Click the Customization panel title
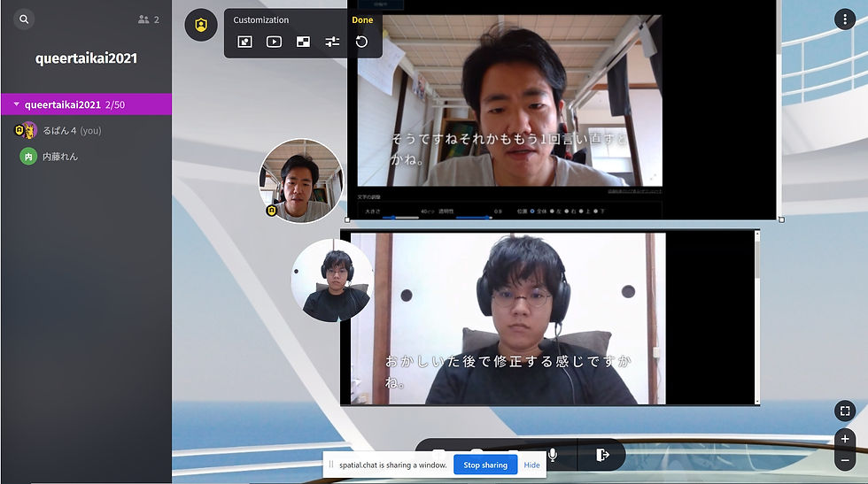This screenshot has height=484, width=868. click(260, 20)
